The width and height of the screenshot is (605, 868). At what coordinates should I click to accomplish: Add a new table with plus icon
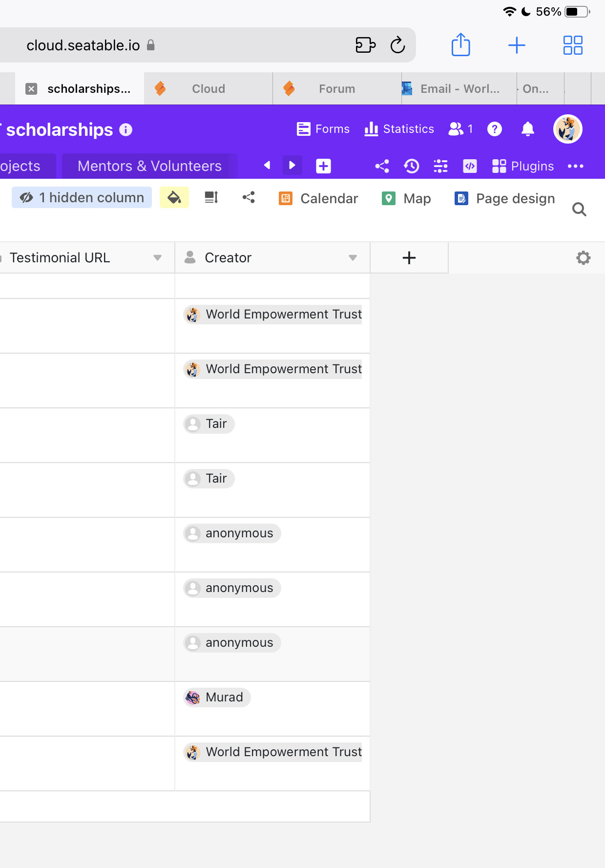point(323,166)
